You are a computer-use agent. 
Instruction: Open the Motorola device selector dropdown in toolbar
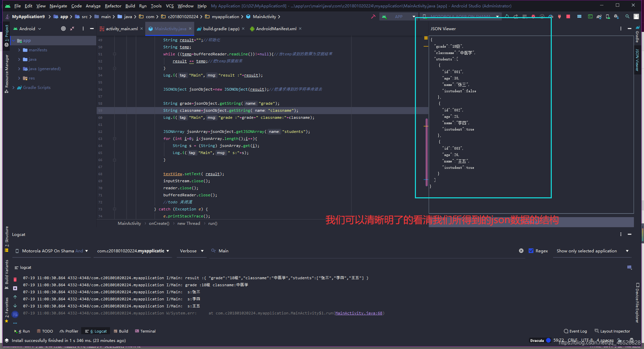(461, 16)
